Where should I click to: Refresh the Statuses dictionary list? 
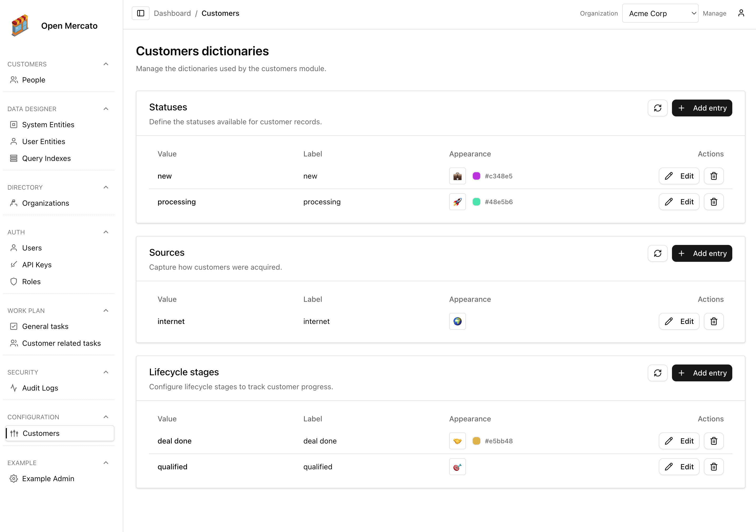point(657,108)
